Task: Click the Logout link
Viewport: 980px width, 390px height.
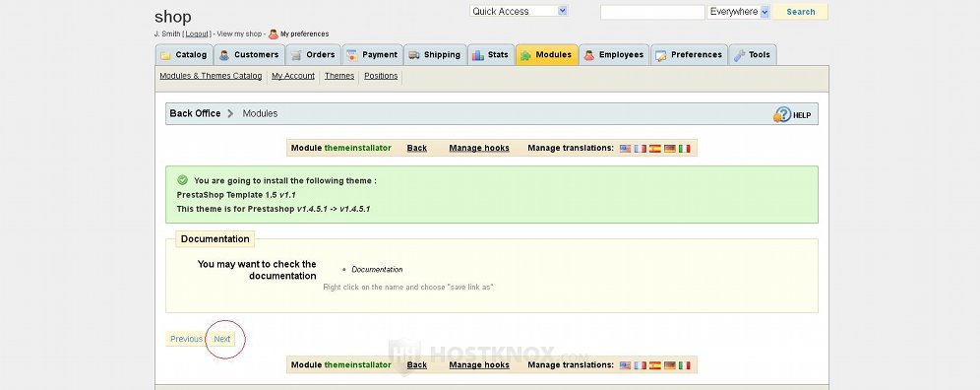Action: pyautogui.click(x=197, y=33)
